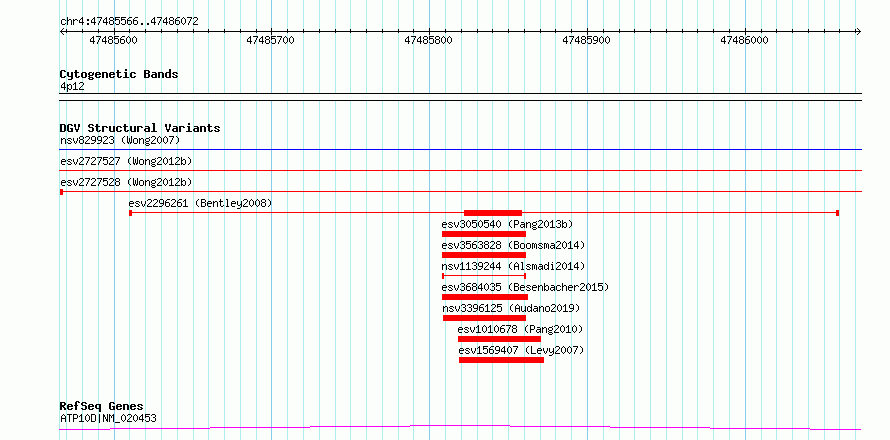Image resolution: width=890 pixels, height=440 pixels.
Task: Click the RefSeq Genes track heading
Action: [x=102, y=407]
